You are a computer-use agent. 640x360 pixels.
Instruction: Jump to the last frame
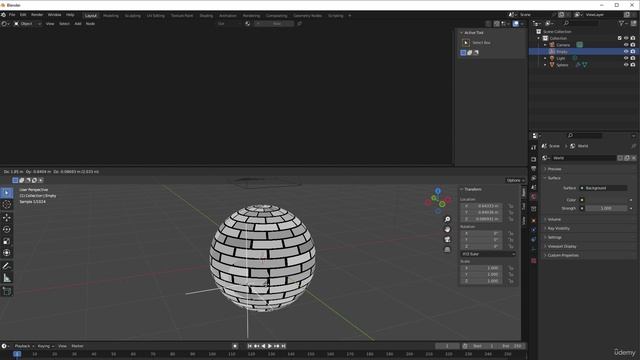click(x=283, y=346)
